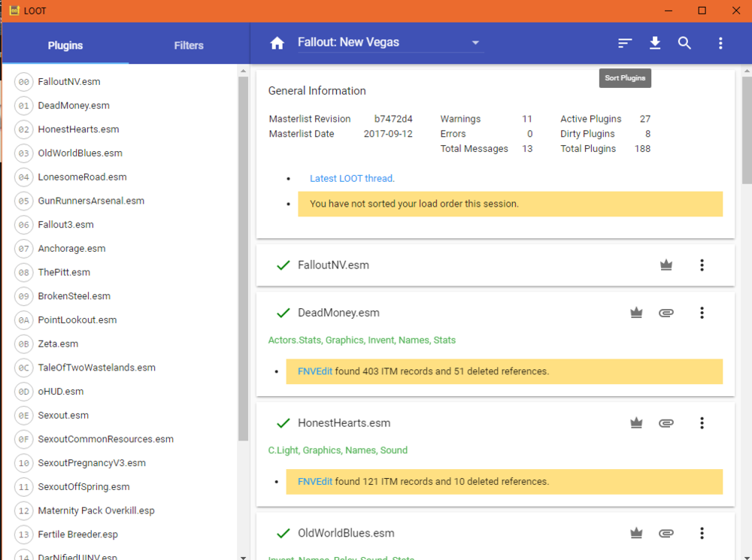Click the main panel scrollbar up arrow
752x560 pixels.
(x=747, y=71)
